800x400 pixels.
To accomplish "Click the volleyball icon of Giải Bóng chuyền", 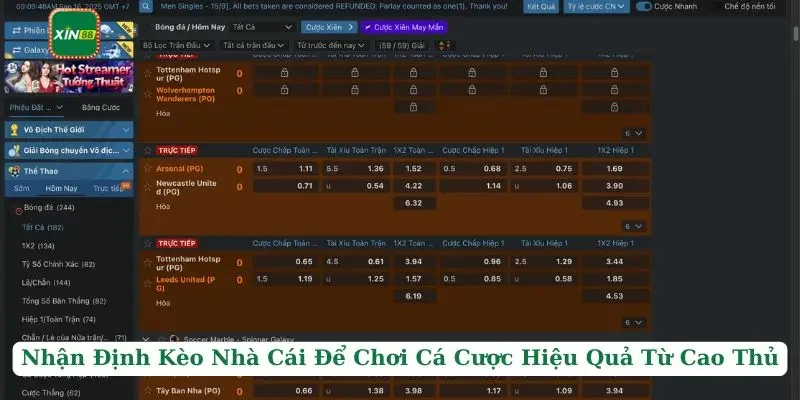I will click(x=14, y=151).
